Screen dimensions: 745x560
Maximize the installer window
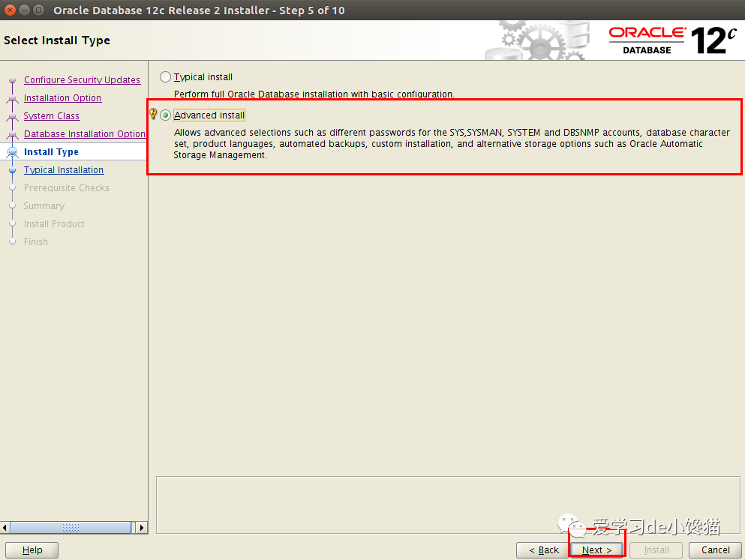tap(39, 10)
